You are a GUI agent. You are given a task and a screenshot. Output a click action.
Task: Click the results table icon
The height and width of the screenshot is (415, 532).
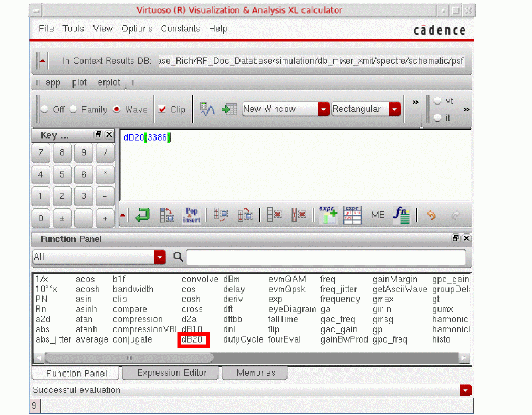(x=230, y=109)
